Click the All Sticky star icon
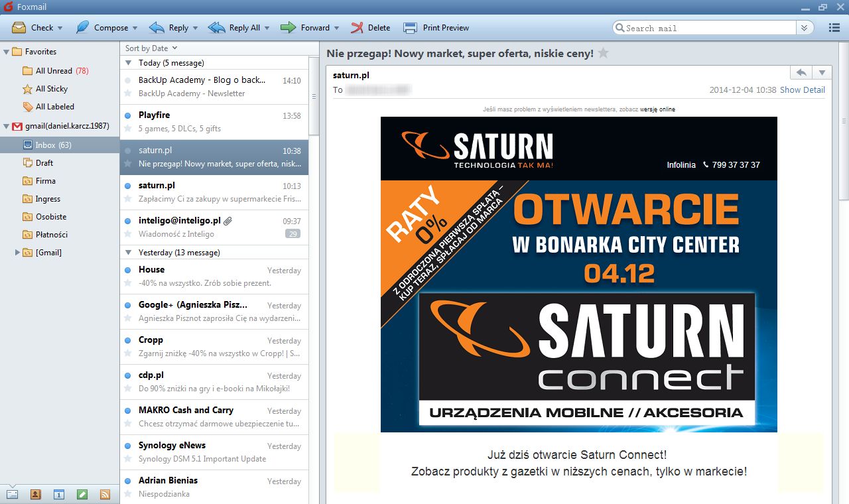849x504 pixels. click(x=27, y=89)
